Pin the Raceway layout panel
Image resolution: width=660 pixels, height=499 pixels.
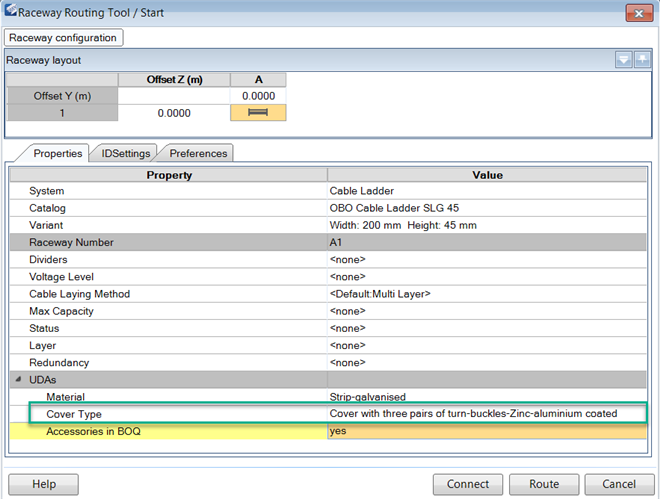click(x=642, y=60)
